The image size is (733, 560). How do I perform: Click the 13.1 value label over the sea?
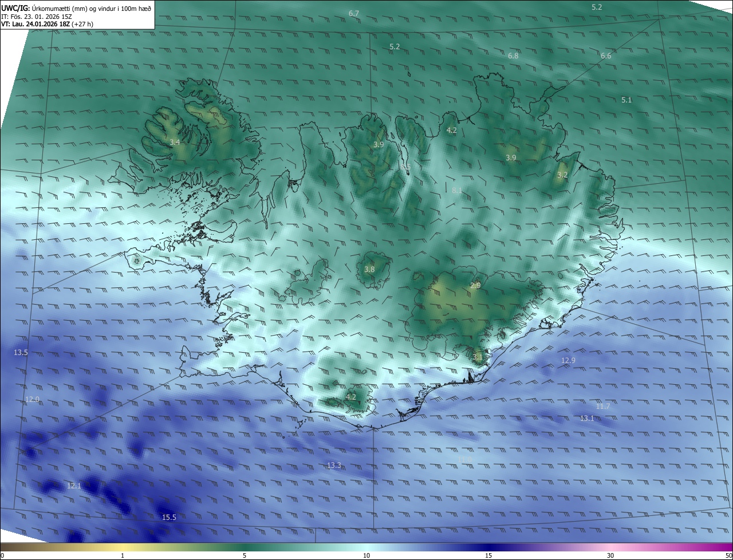tap(587, 419)
